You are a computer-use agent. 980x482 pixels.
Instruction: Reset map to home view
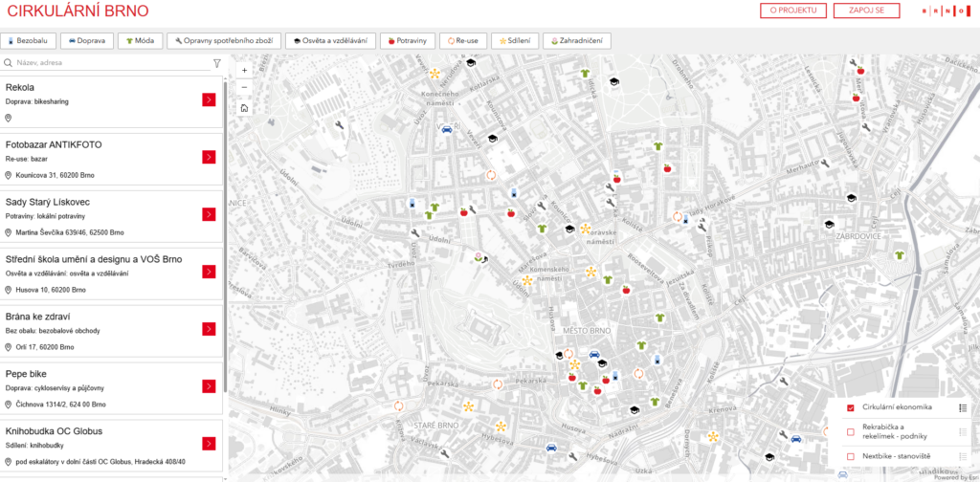point(244,107)
